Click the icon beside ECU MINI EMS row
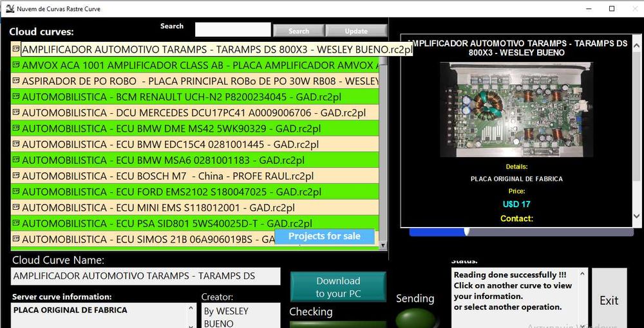Viewport: 644px width, 328px height. 16,207
